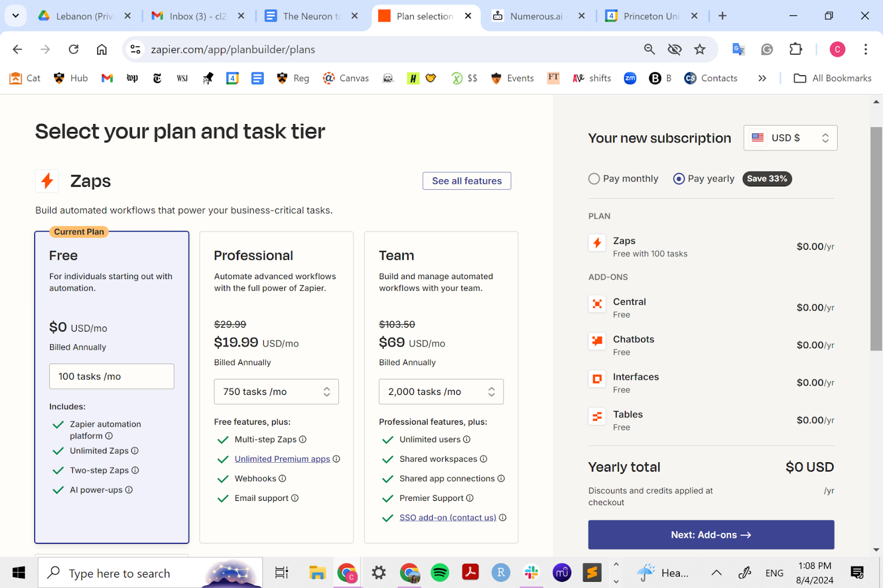Screen dimensions: 883x588
Task: Switch to the Gmail Inbox (3) tab
Action: (198, 16)
